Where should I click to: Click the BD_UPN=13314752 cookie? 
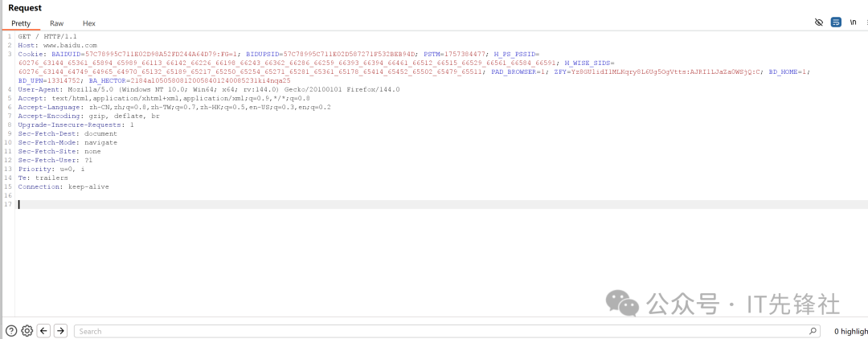tap(50, 81)
